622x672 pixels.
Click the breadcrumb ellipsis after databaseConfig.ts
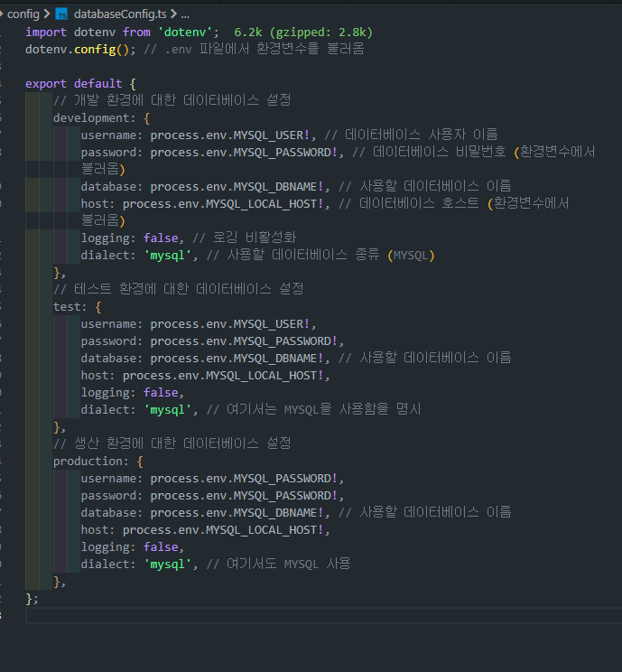point(185,15)
